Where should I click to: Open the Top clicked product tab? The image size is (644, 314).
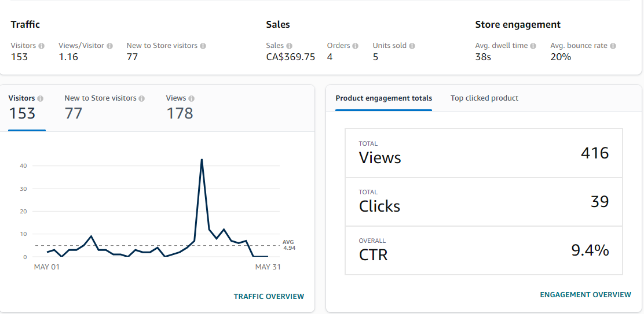pos(484,98)
